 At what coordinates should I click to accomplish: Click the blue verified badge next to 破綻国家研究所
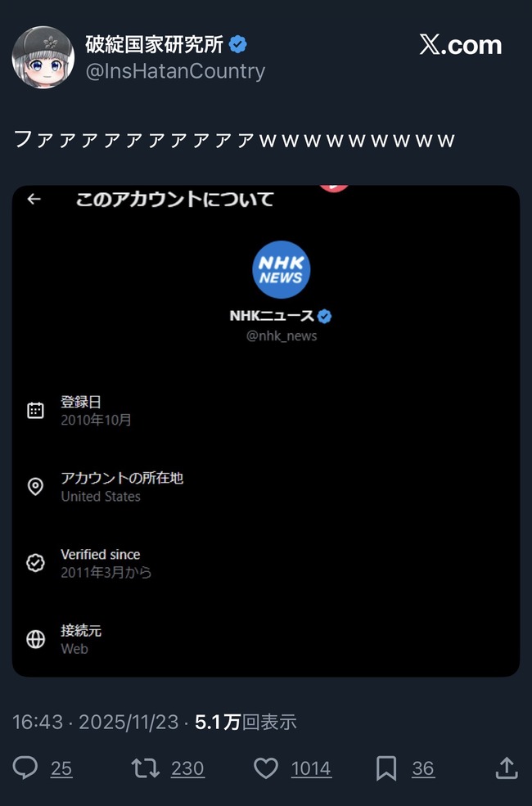pos(237,45)
